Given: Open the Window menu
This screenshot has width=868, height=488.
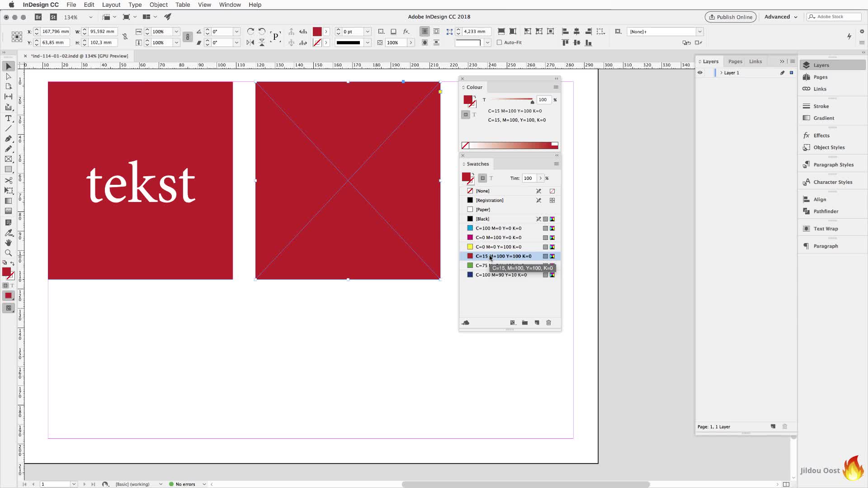Looking at the screenshot, I should 230,5.
